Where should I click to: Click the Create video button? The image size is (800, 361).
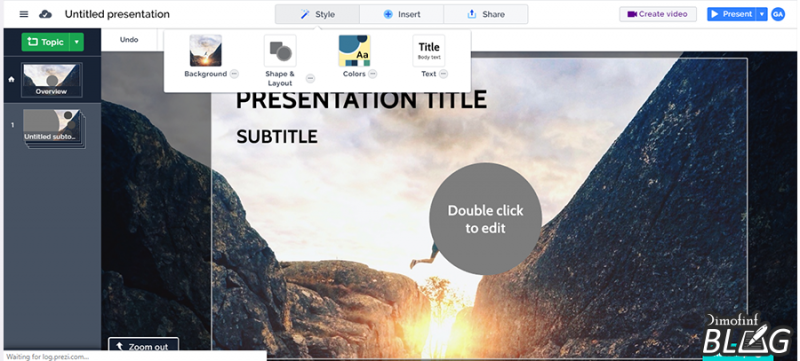(x=658, y=14)
